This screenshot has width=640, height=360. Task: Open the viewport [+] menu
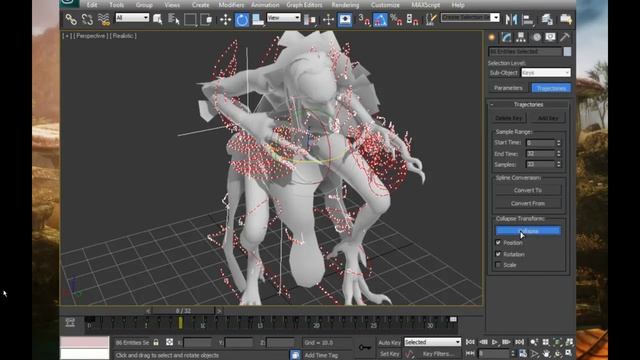point(66,36)
